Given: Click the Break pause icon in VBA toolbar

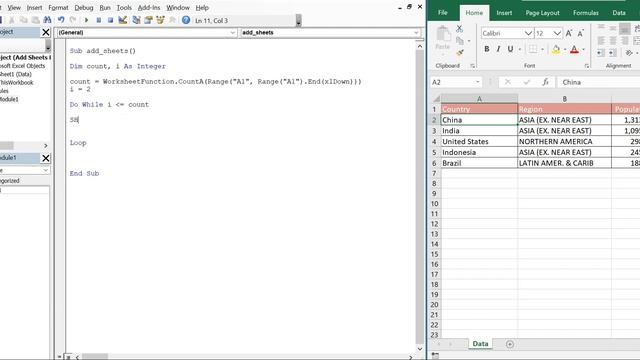Looking at the screenshot, I should [x=98, y=20].
